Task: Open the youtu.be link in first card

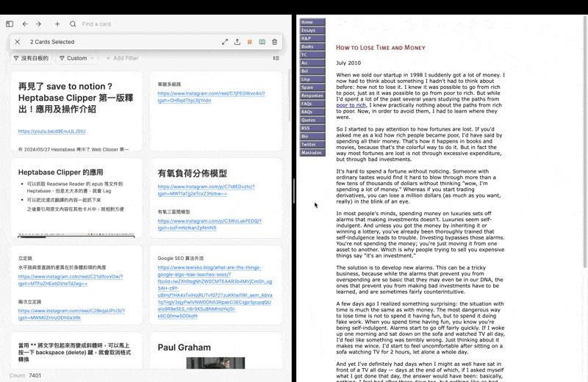Action: point(51,131)
